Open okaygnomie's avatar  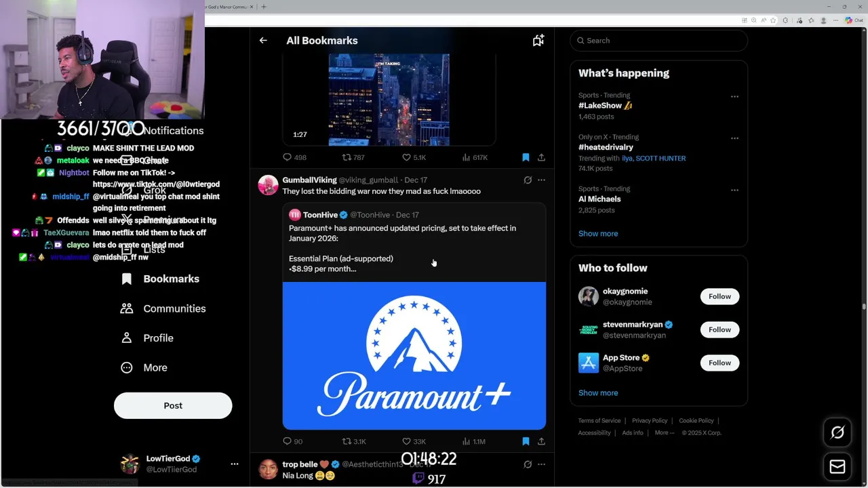coord(589,297)
